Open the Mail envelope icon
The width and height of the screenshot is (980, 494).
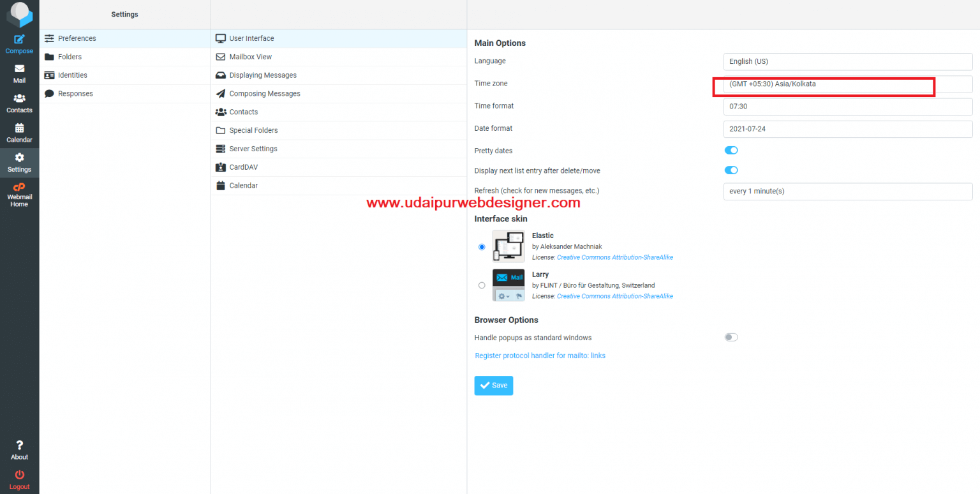click(x=19, y=69)
